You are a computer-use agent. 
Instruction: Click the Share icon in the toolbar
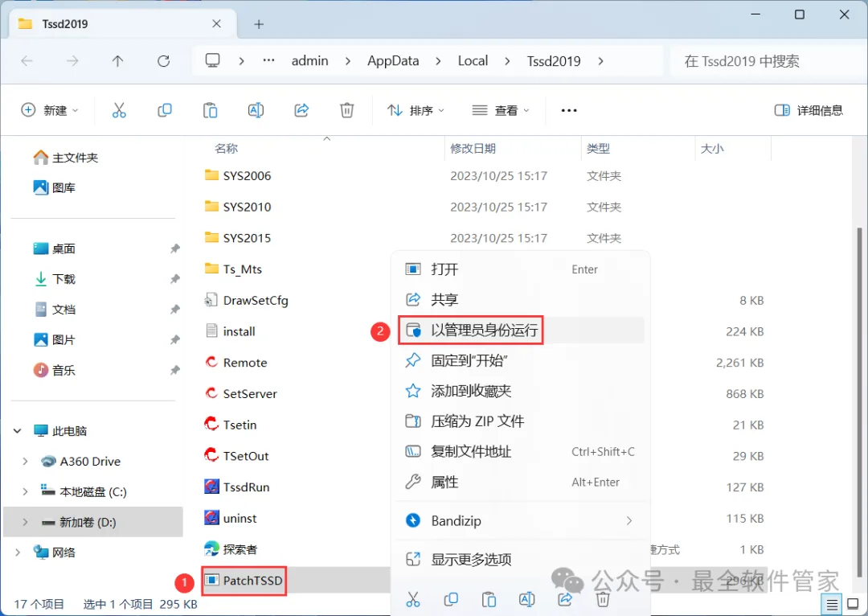click(x=301, y=110)
